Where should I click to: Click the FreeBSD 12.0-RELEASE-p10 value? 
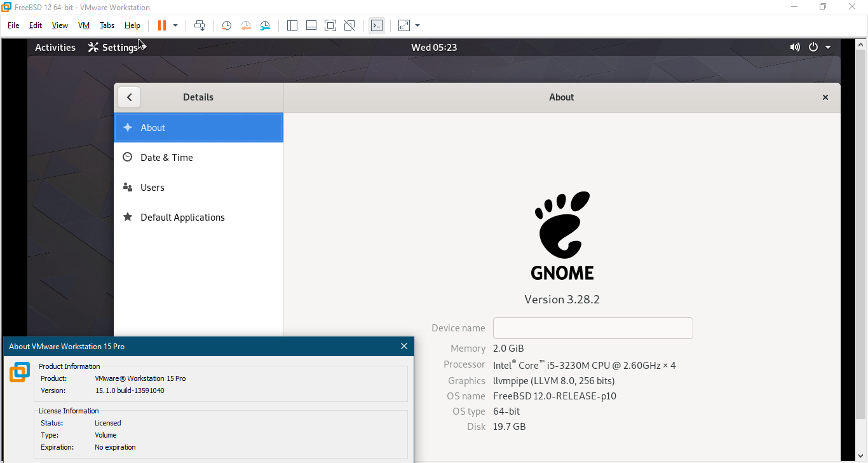point(555,396)
